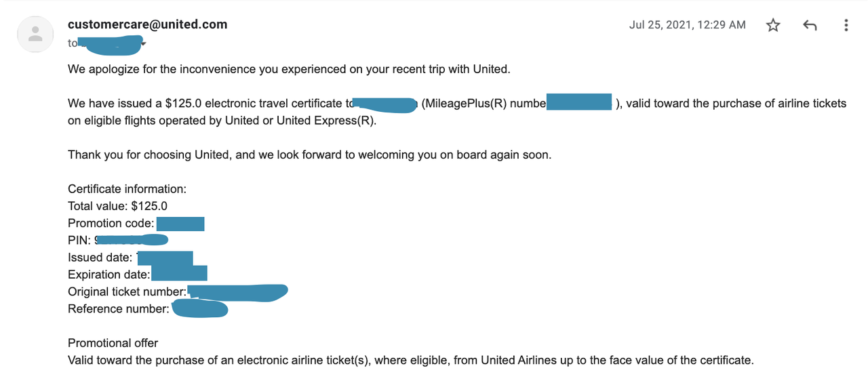
Task: Click the redacted Promotion code value
Action: tap(180, 224)
